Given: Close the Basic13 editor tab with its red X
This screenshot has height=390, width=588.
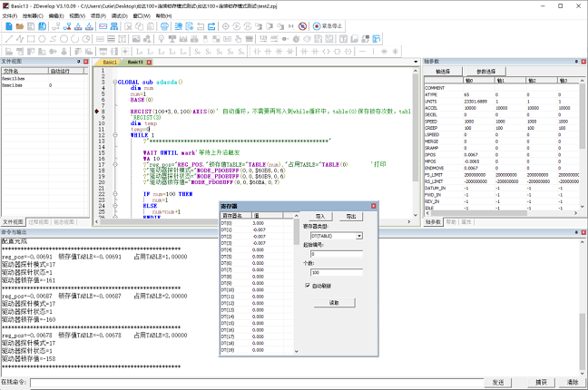Looking at the screenshot, I should [x=149, y=63].
